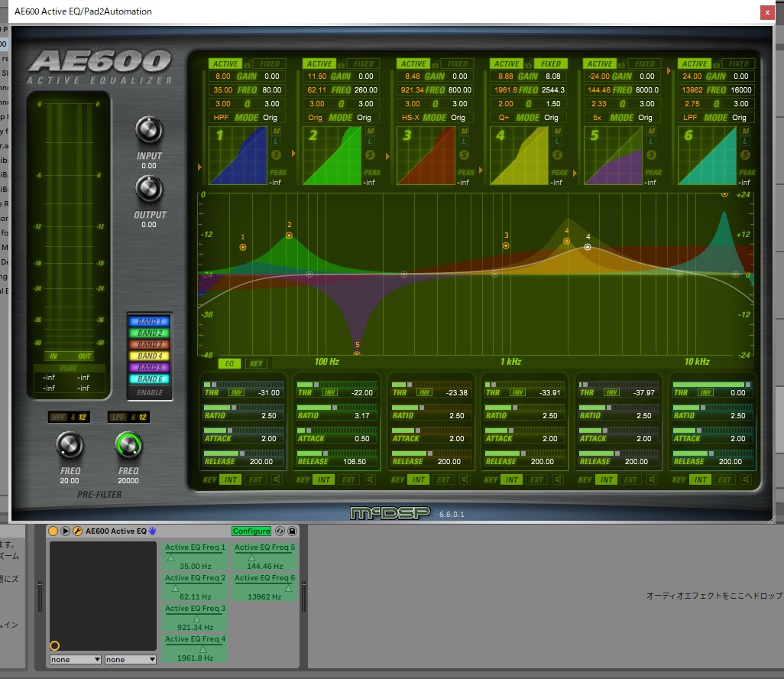The width and height of the screenshot is (784, 679).
Task: Click the hot-swap preset arrows icon
Action: coord(280,531)
